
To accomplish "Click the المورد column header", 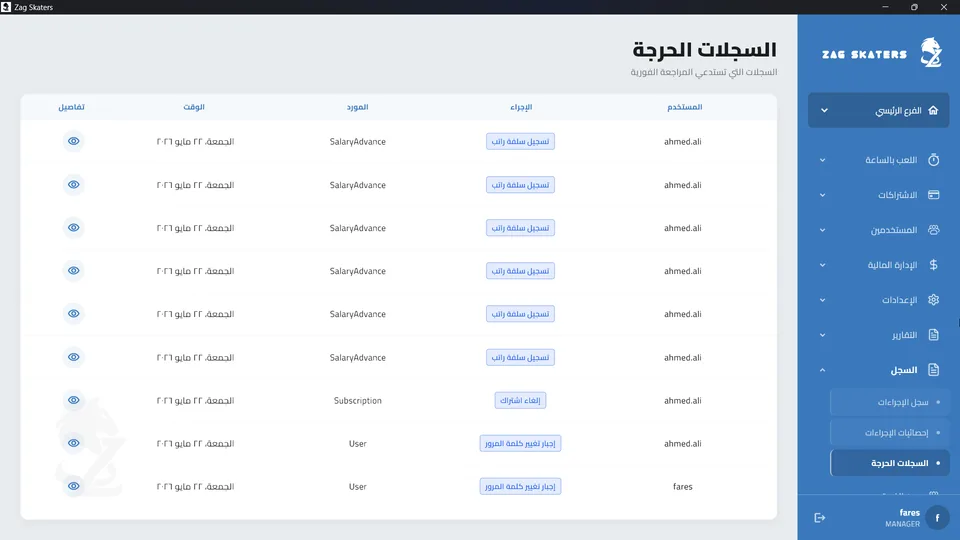I will click(358, 107).
